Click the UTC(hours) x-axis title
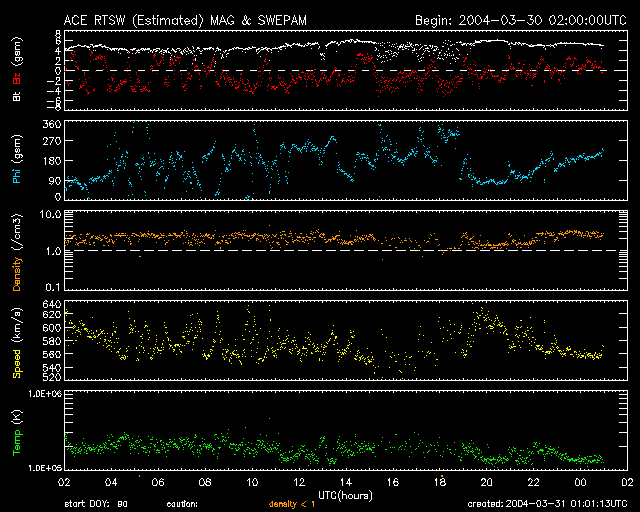640x512 pixels. point(346,494)
